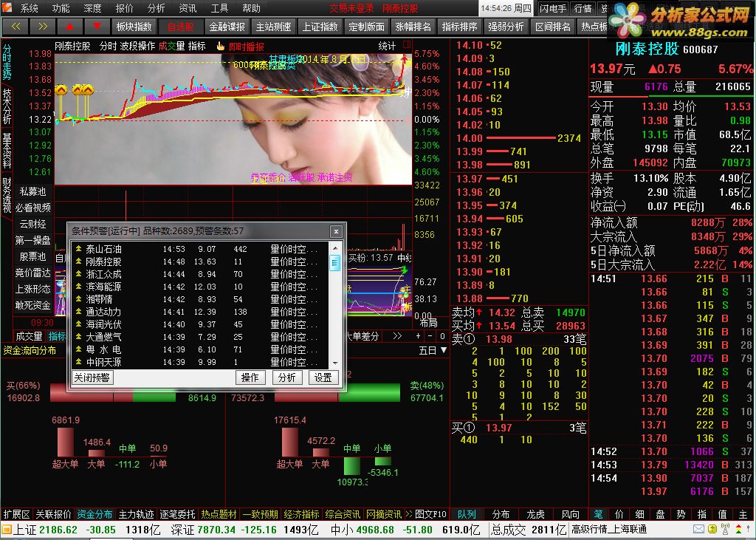Click the hand icon beside 即时播报
The image size is (756, 540).
221,47
